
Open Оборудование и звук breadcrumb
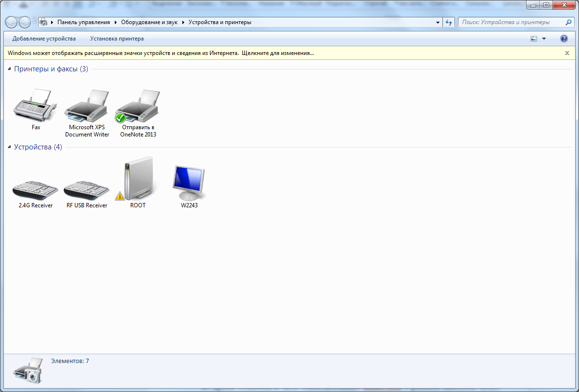click(149, 22)
